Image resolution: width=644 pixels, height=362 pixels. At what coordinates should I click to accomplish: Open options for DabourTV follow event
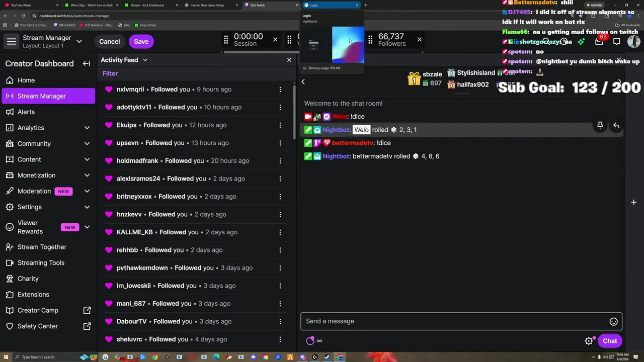tap(280, 321)
